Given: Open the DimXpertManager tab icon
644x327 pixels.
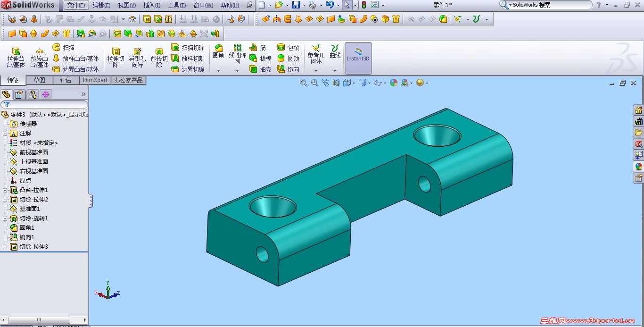Looking at the screenshot, I should click(46, 94).
